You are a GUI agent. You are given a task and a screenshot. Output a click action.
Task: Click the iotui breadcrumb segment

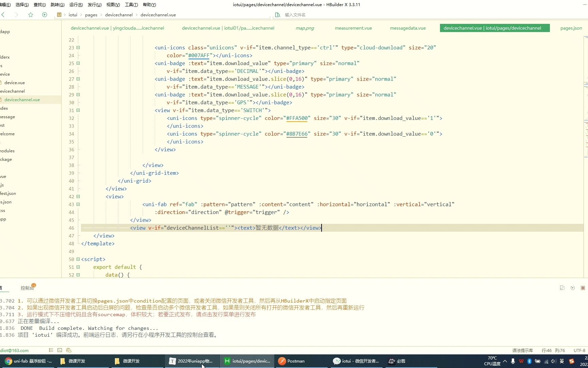(x=73, y=15)
